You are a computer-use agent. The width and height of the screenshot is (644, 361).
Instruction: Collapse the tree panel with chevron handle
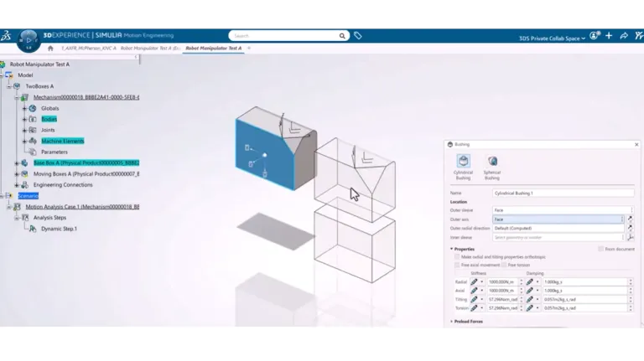pyautogui.click(x=136, y=57)
